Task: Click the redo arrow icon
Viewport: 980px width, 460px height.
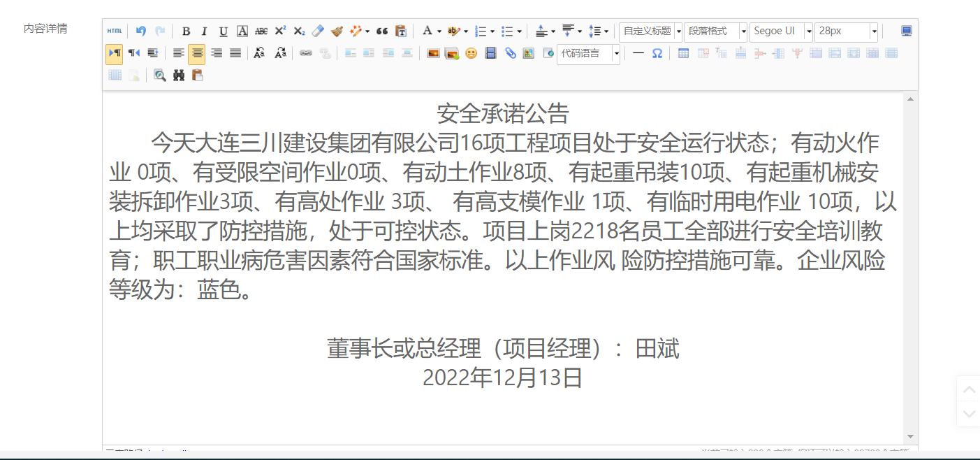Action: [160, 31]
